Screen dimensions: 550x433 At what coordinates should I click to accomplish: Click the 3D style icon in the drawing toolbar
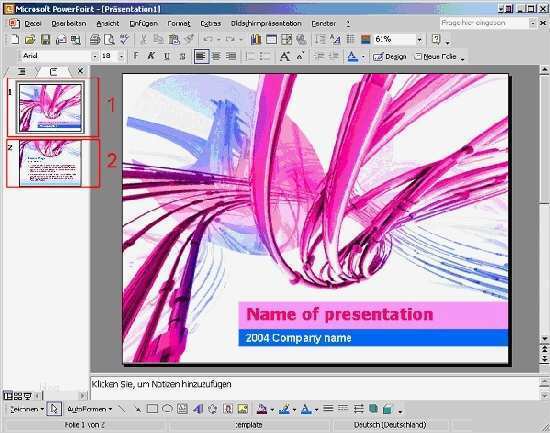[x=388, y=409]
